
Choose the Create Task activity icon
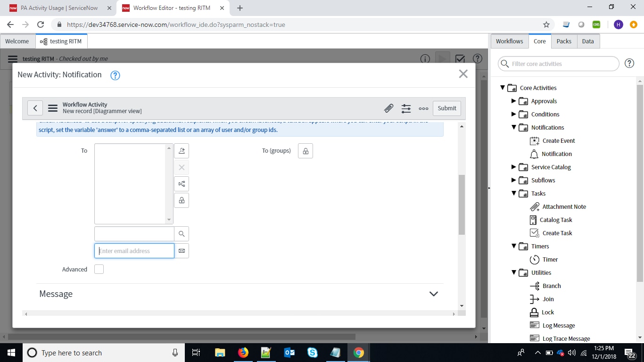[x=534, y=233]
